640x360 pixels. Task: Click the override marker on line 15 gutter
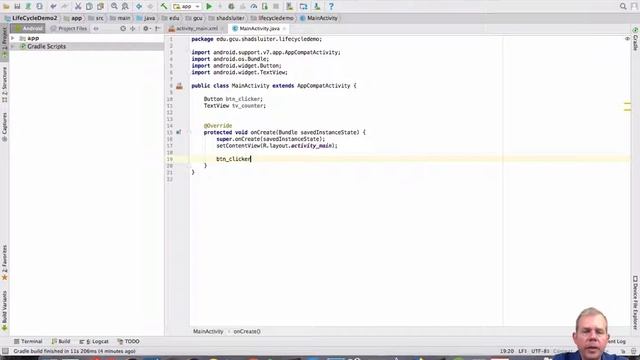178,132
